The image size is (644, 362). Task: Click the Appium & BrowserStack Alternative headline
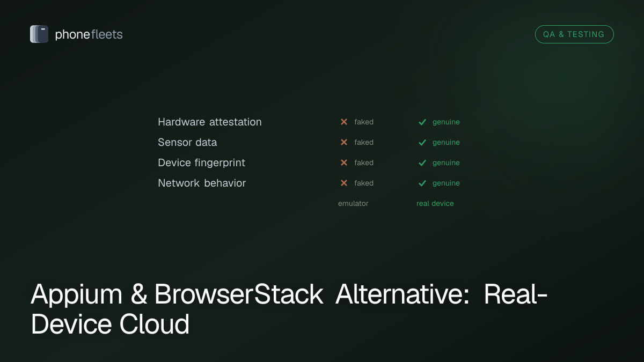289,309
